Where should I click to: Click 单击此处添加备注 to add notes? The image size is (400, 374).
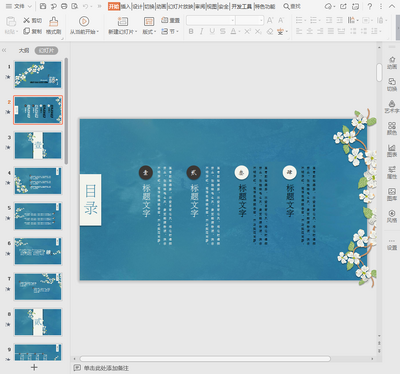point(106,368)
